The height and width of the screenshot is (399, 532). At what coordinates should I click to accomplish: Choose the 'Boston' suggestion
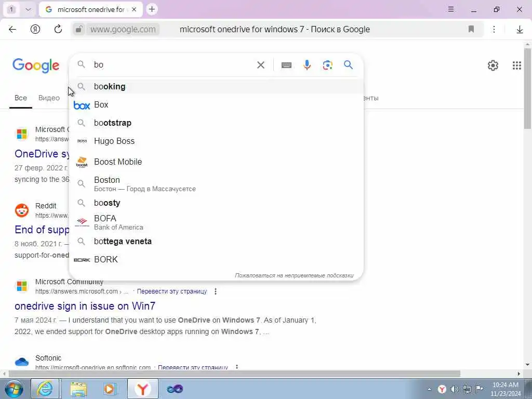click(216, 183)
